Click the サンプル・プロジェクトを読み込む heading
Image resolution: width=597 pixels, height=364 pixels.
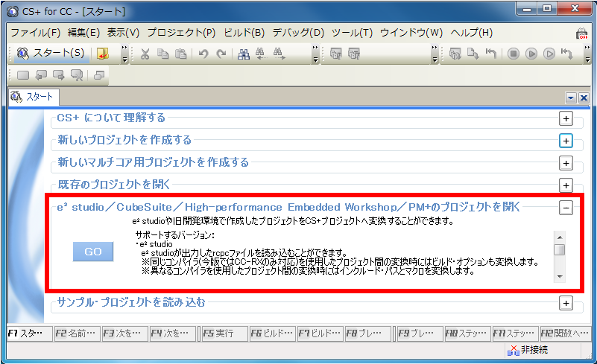[131, 302]
